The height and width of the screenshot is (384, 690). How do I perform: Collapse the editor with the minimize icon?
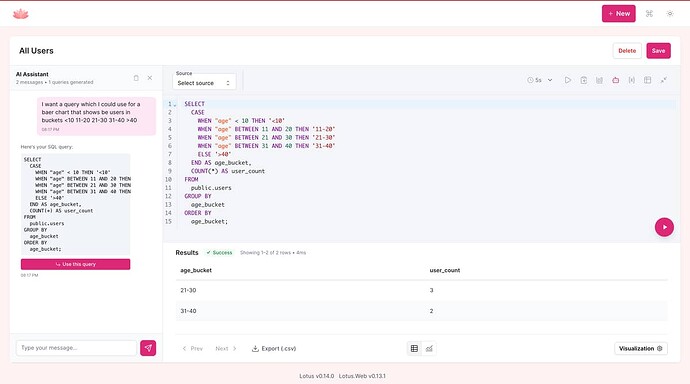(x=664, y=80)
